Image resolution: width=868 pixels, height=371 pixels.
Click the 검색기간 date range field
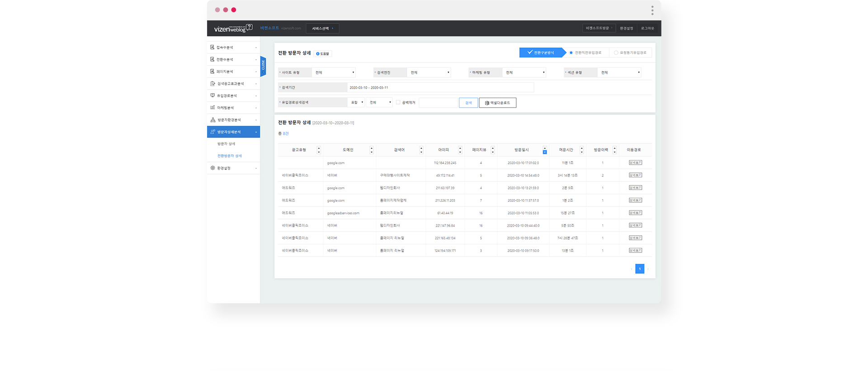[440, 87]
